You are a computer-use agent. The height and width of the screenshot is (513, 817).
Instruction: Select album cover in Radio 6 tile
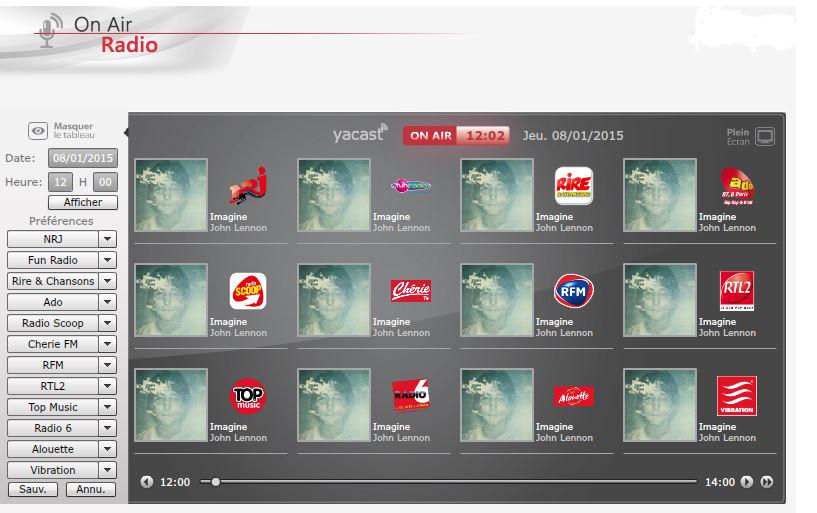[334, 405]
